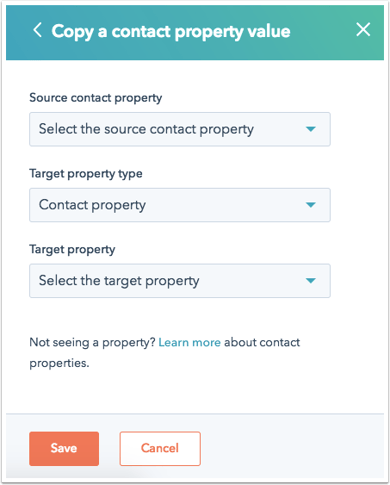Open the Target property type dropdown
Image resolution: width=390 pixels, height=485 pixels.
tap(180, 205)
